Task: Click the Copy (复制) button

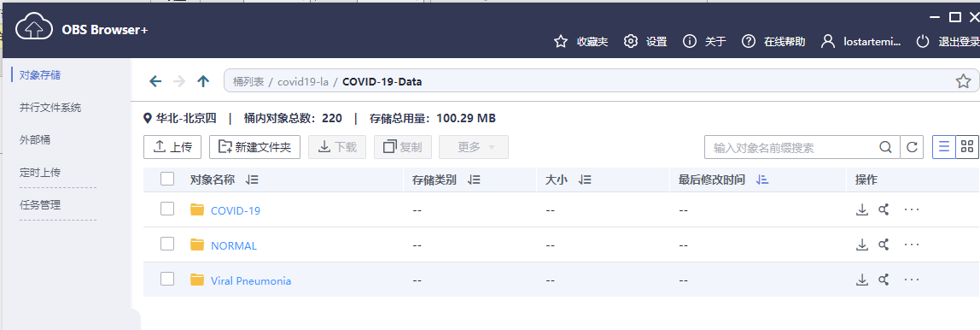Action: tap(403, 147)
